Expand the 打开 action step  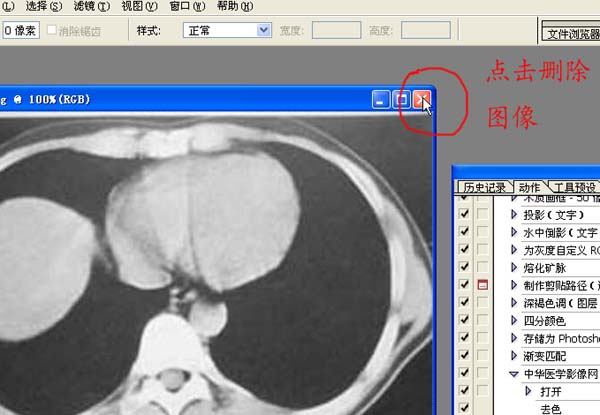click(528, 391)
